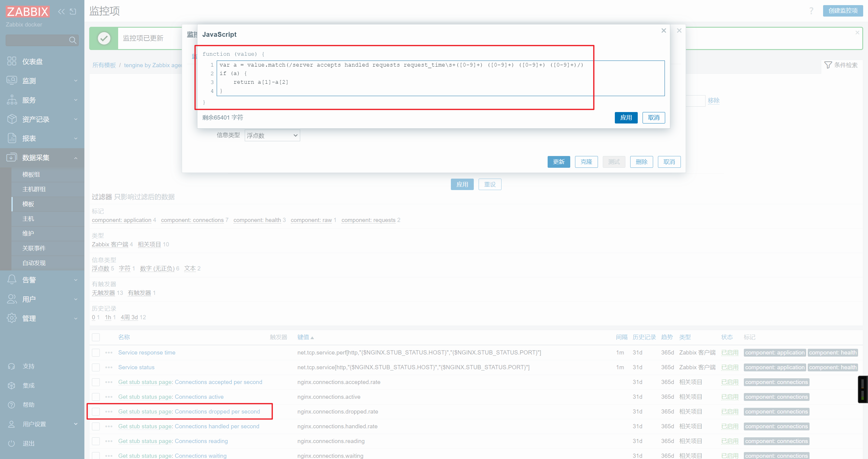Image resolution: width=868 pixels, height=459 pixels.
Task: Check the Service status row
Action: coord(96,367)
